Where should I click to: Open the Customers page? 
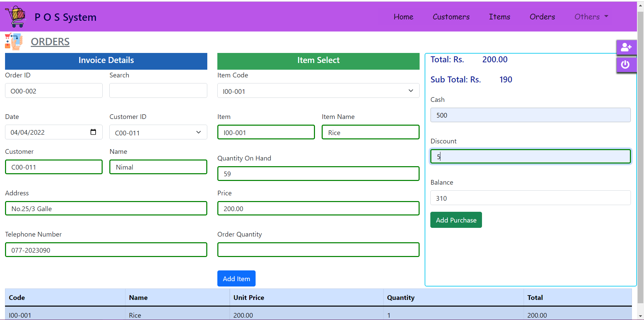tap(451, 16)
